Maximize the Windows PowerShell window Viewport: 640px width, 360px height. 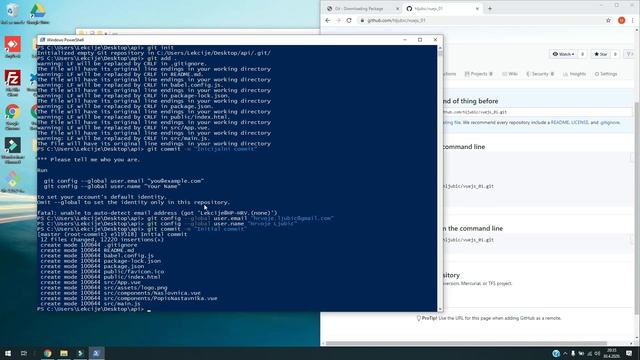coord(420,40)
